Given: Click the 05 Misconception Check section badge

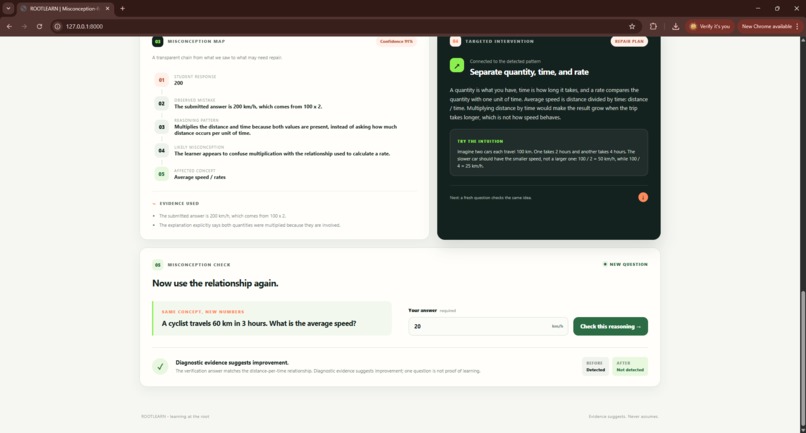Looking at the screenshot, I should tap(157, 265).
